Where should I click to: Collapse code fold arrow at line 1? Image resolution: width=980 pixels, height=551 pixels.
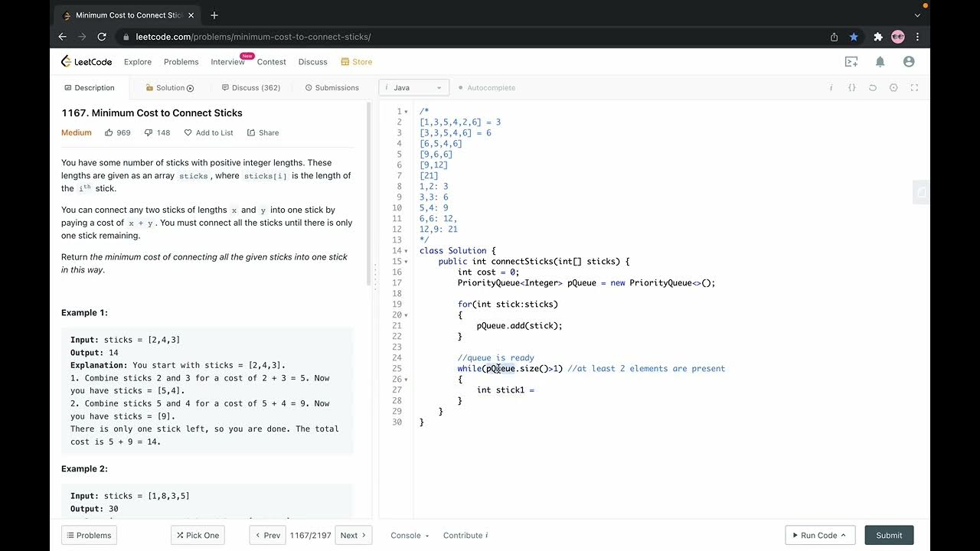(x=406, y=112)
